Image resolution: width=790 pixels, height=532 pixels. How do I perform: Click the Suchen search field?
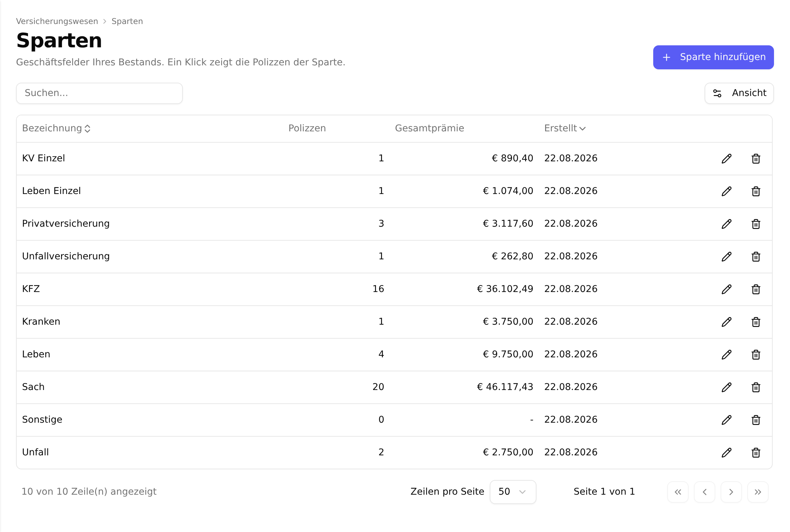pos(99,93)
